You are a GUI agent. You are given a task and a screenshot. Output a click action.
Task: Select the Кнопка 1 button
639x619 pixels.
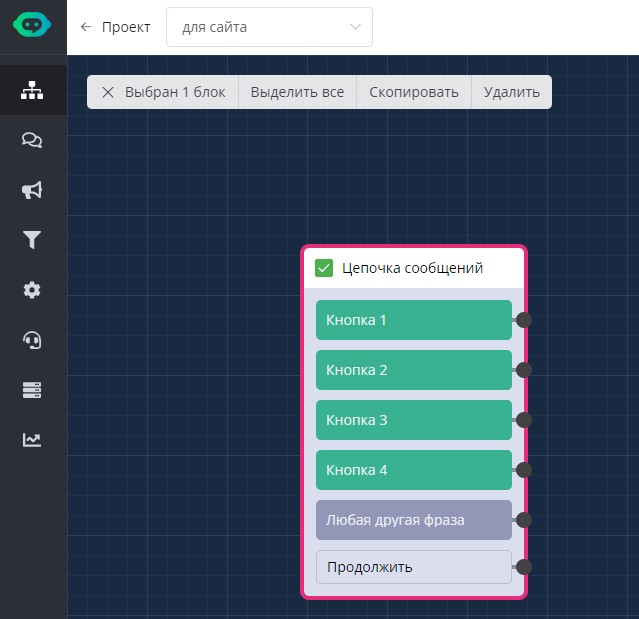coord(413,320)
